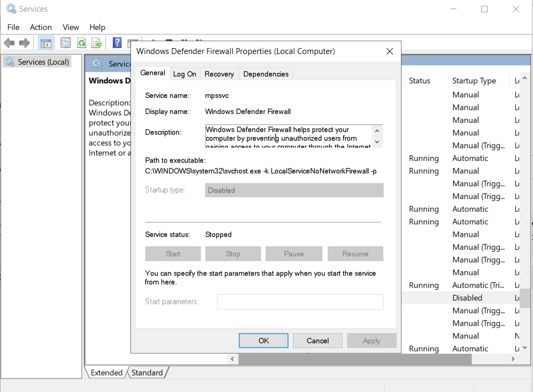Sort by the Startup Type column header
The height and width of the screenshot is (392, 533).
(474, 81)
